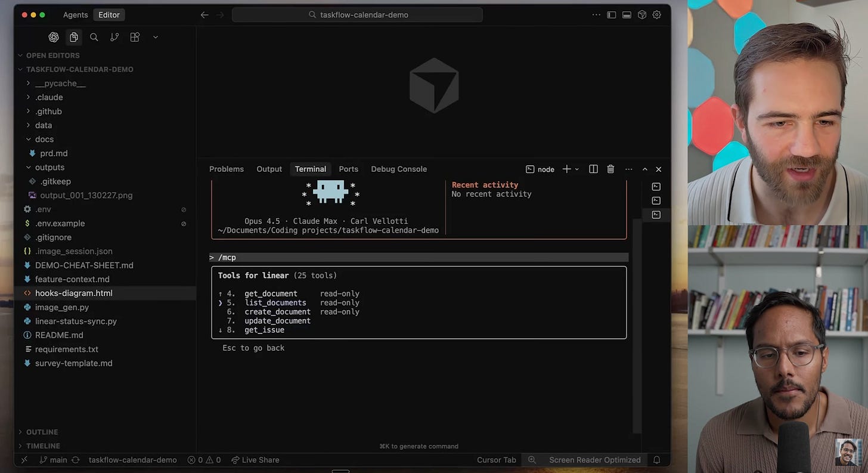This screenshot has height=473, width=868.
Task: Open the ChatGPT/Codex sidebar icon
Action: point(54,37)
